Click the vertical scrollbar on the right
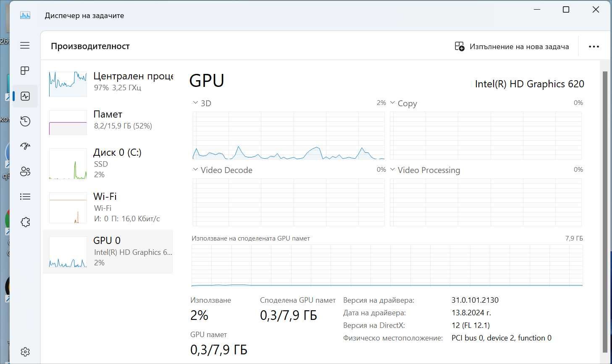Image resolution: width=612 pixels, height=364 pixels. (x=605, y=212)
